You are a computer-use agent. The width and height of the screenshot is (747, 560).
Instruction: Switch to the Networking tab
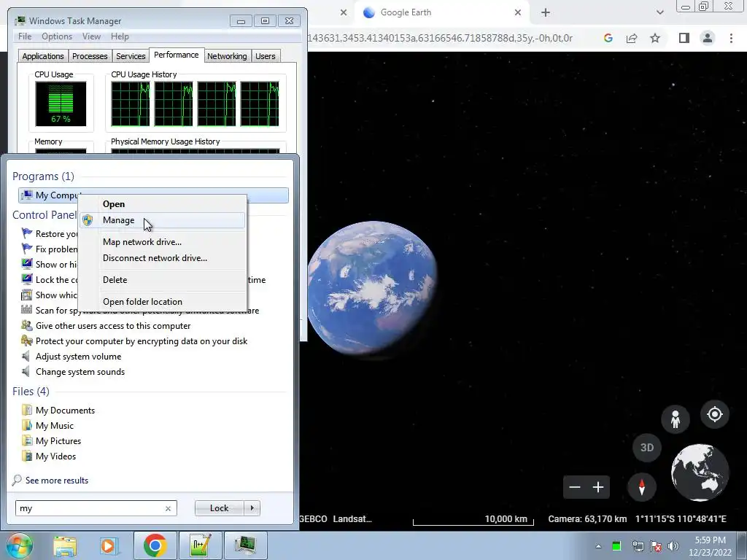(227, 56)
